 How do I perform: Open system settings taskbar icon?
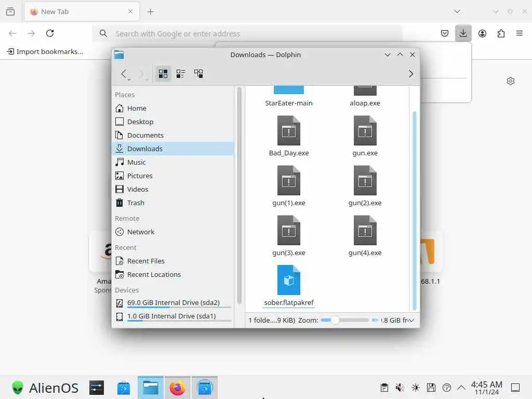pos(97,388)
